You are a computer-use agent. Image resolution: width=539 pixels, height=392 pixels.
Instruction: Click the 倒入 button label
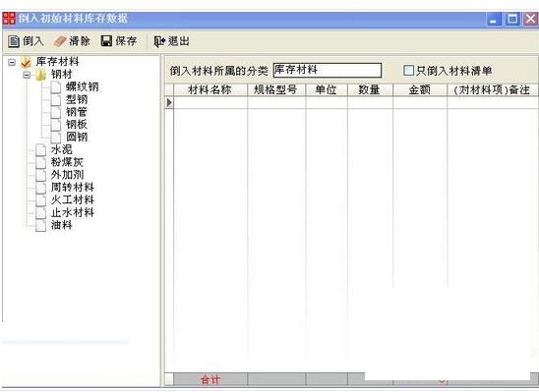33,41
